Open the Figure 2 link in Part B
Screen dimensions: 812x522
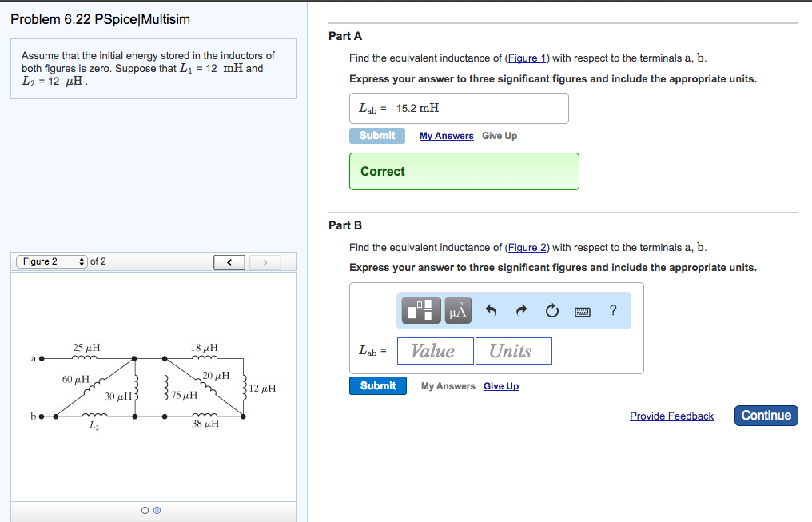(527, 247)
